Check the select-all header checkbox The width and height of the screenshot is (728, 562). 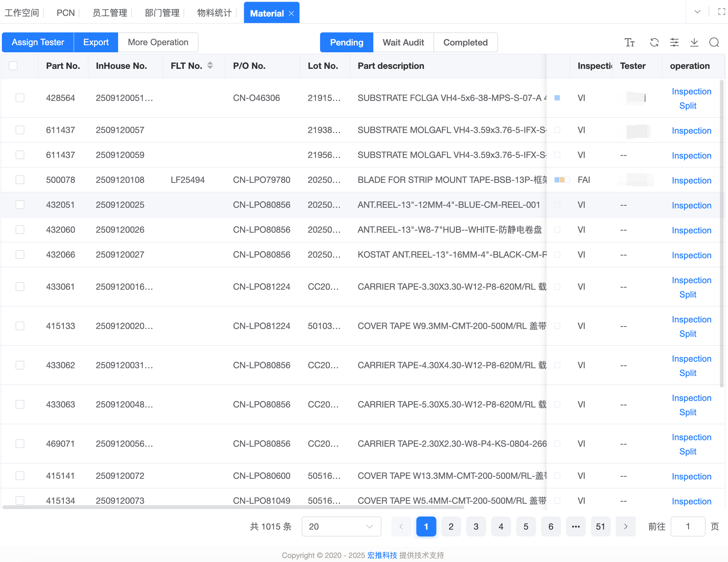click(13, 66)
